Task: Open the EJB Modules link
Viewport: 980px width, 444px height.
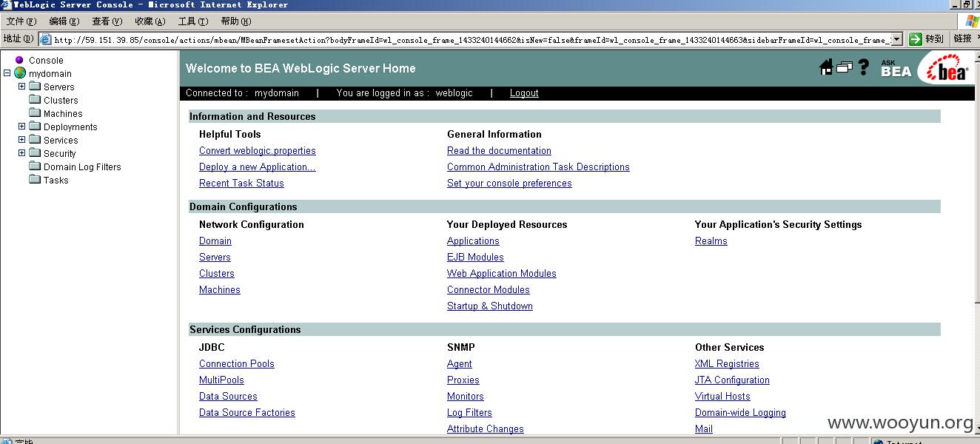Action: tap(475, 258)
